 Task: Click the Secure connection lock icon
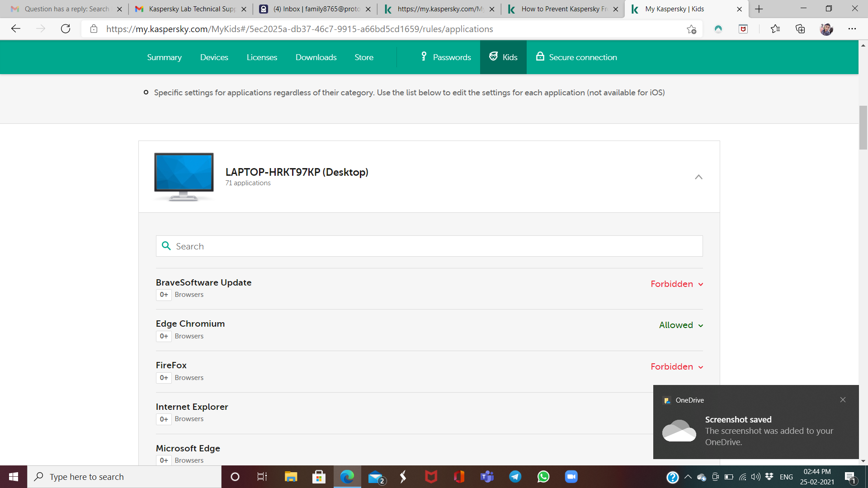540,56
